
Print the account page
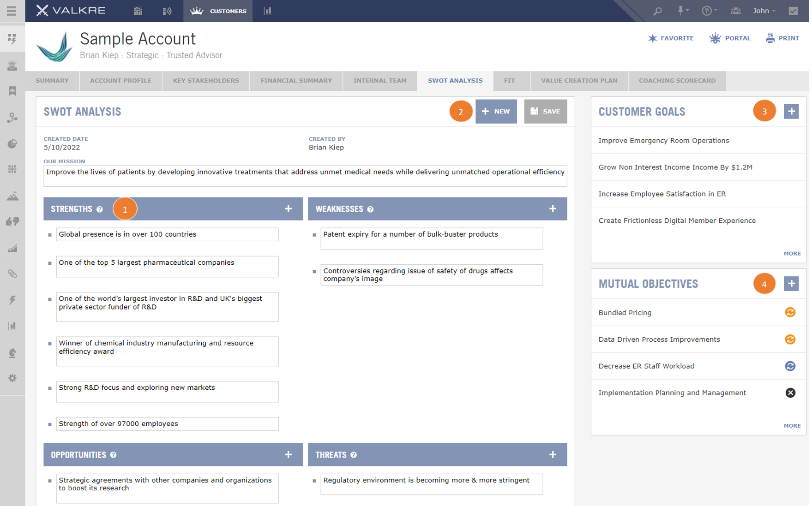[782, 38]
